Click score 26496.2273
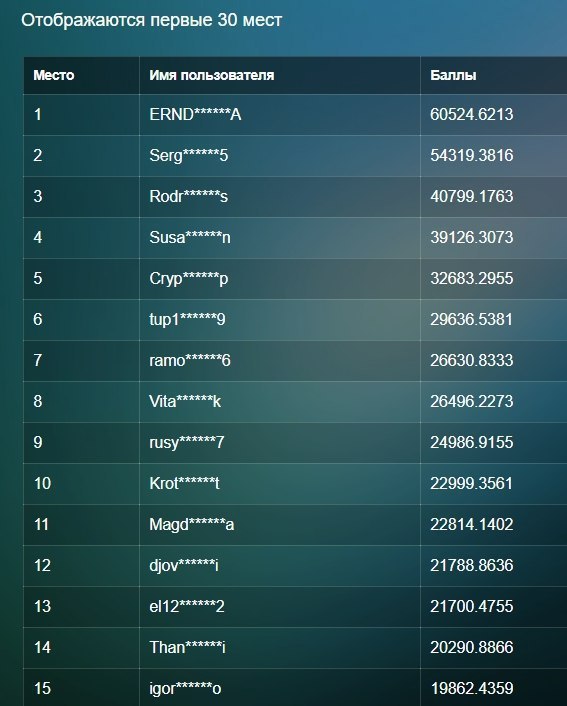The image size is (567, 706). (x=472, y=401)
